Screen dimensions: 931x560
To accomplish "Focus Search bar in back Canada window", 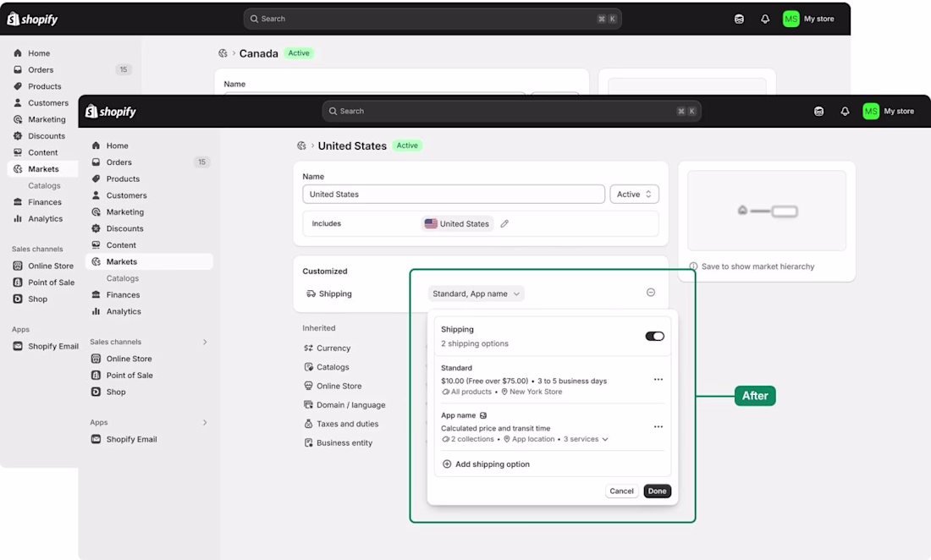I will 432,19.
